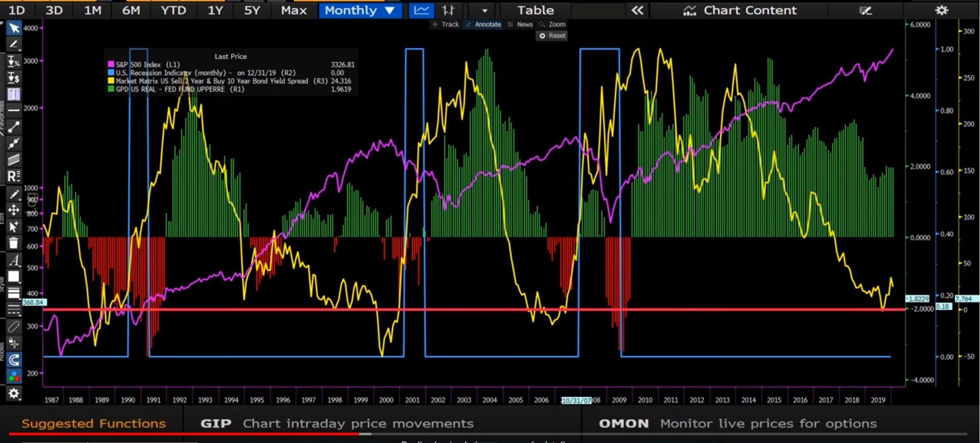
Task: Open the chart type dropdown arrow
Action: tap(484, 10)
